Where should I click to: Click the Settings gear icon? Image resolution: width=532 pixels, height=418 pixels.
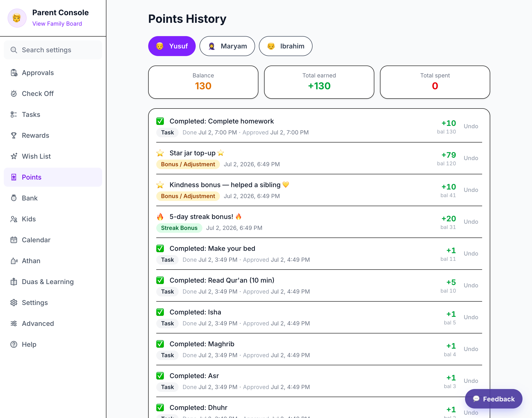point(14,303)
